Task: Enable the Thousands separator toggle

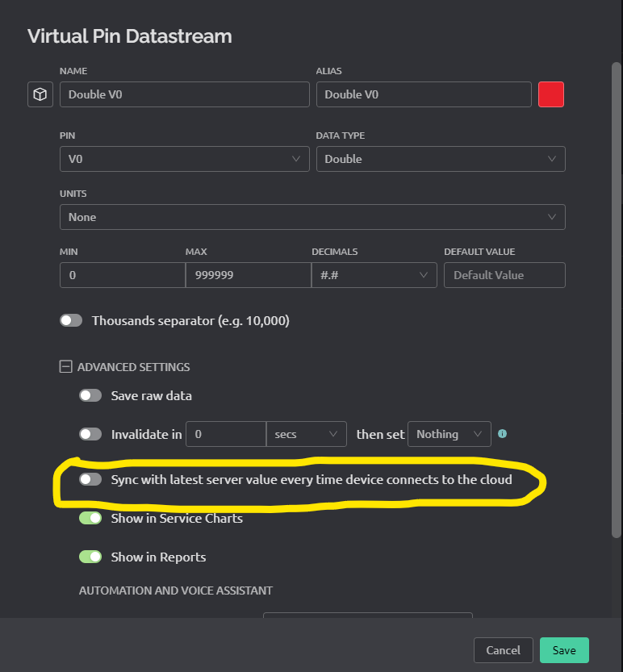Action: [x=71, y=320]
